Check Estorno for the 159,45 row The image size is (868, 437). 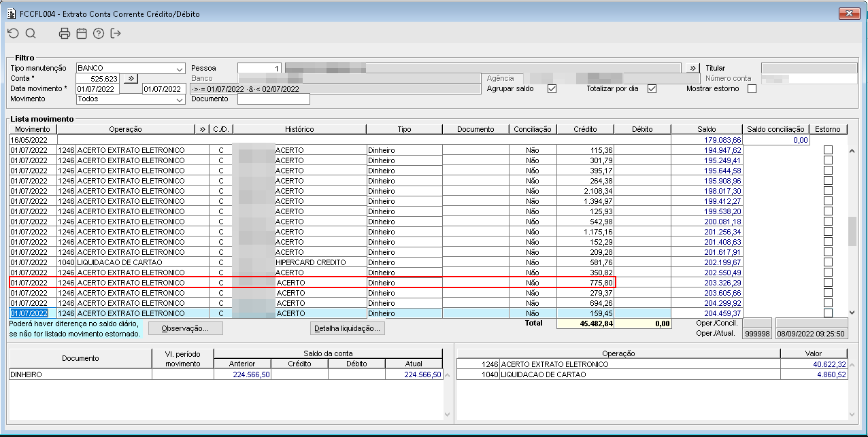[828, 313]
